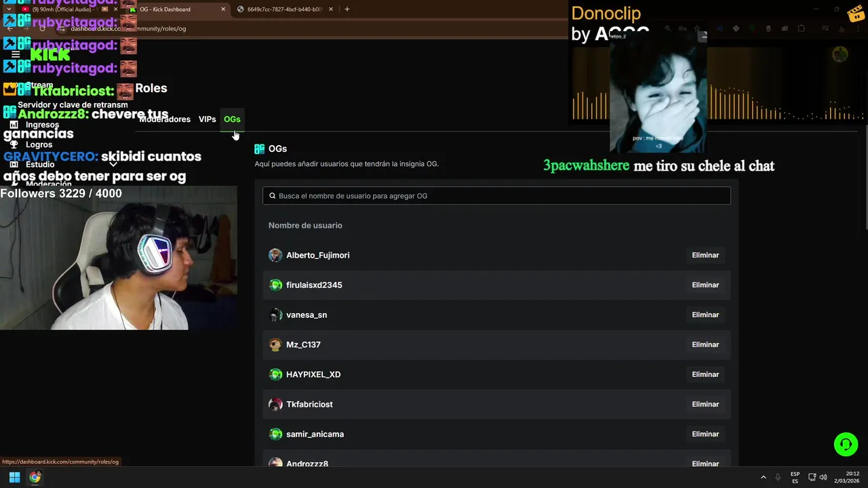868x488 pixels.
Task: Open the clock showing 20:12
Action: (847, 477)
